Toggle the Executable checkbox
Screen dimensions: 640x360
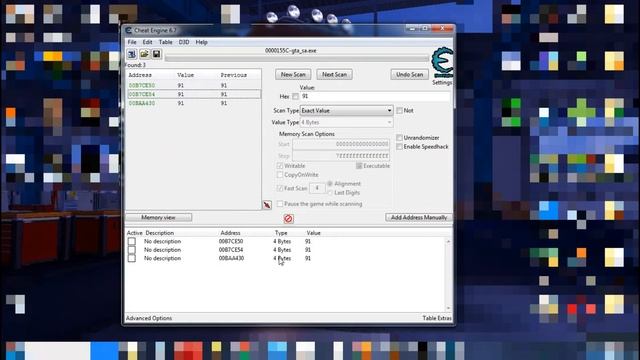[x=359, y=166]
